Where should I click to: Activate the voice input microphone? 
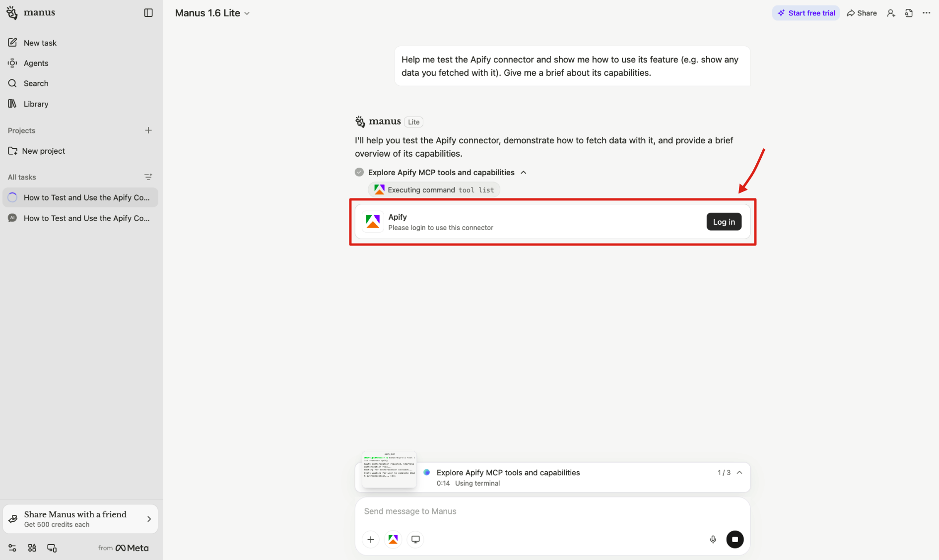(713, 539)
